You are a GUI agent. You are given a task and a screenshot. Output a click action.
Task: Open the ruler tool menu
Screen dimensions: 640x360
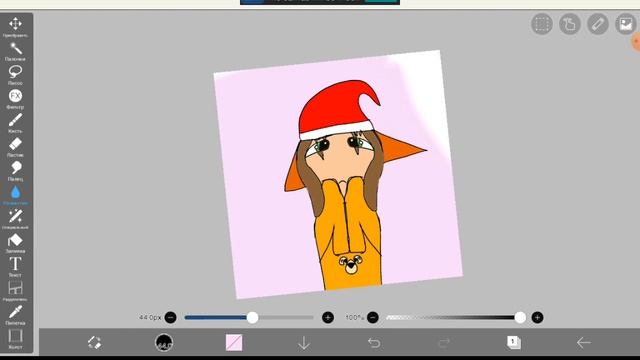coord(598,24)
